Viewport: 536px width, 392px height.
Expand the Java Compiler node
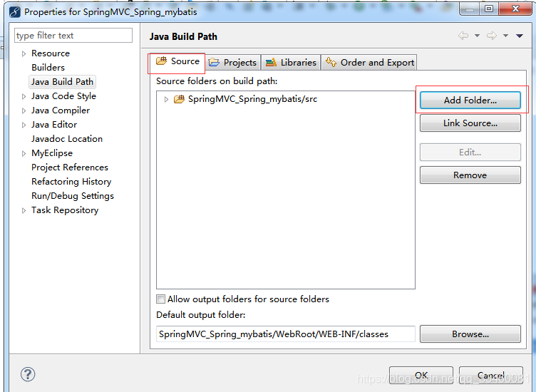pyautogui.click(x=24, y=110)
